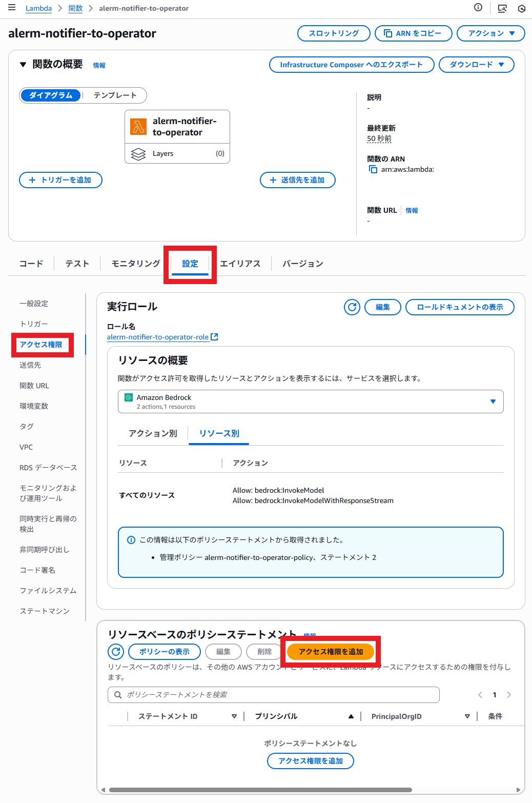Click the Layers stack icon
This screenshot has width=532, height=803.
pyautogui.click(x=138, y=154)
